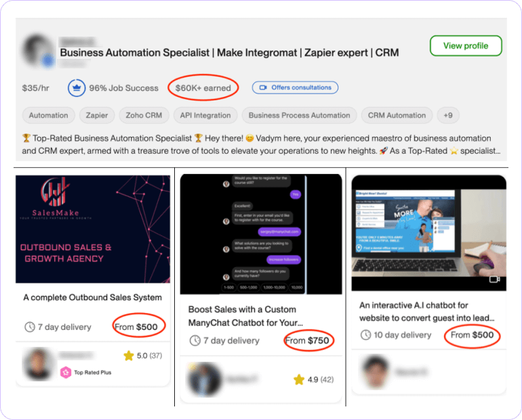Select the Automation skill tag
The image size is (522, 420).
(x=48, y=115)
